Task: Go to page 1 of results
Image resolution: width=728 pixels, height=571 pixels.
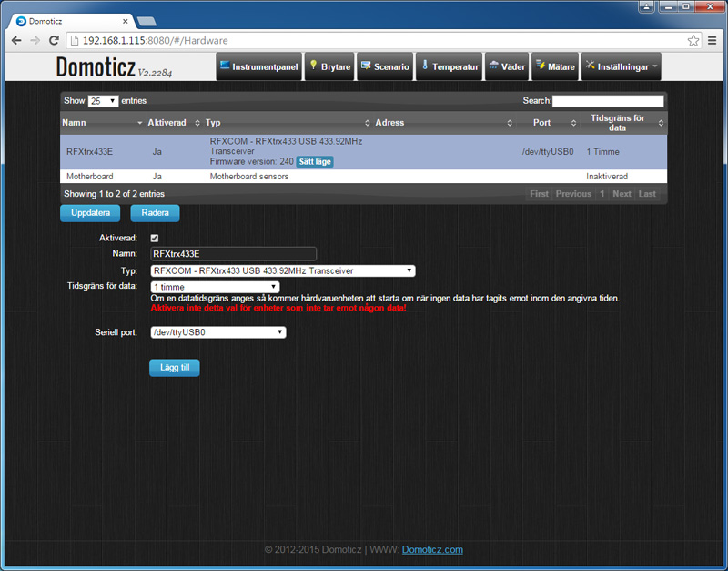Action: [x=602, y=194]
